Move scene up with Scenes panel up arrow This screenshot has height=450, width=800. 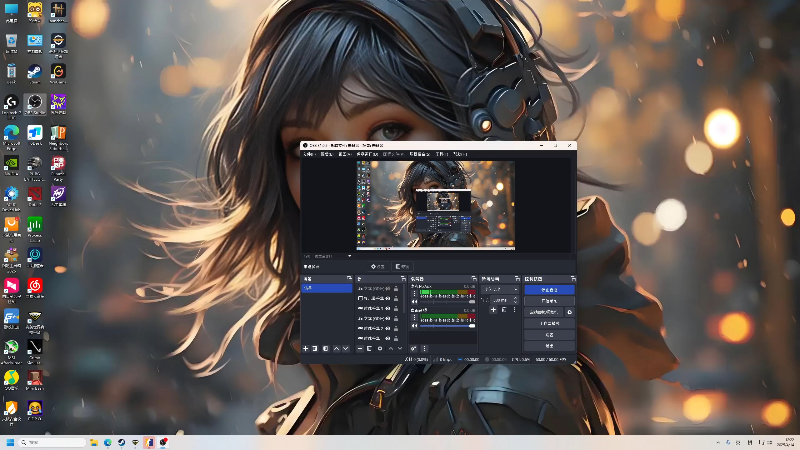336,348
